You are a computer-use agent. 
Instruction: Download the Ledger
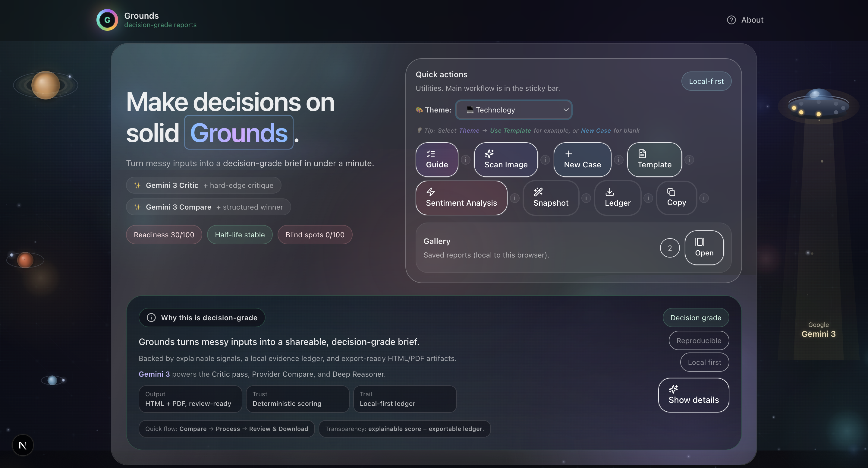(617, 198)
